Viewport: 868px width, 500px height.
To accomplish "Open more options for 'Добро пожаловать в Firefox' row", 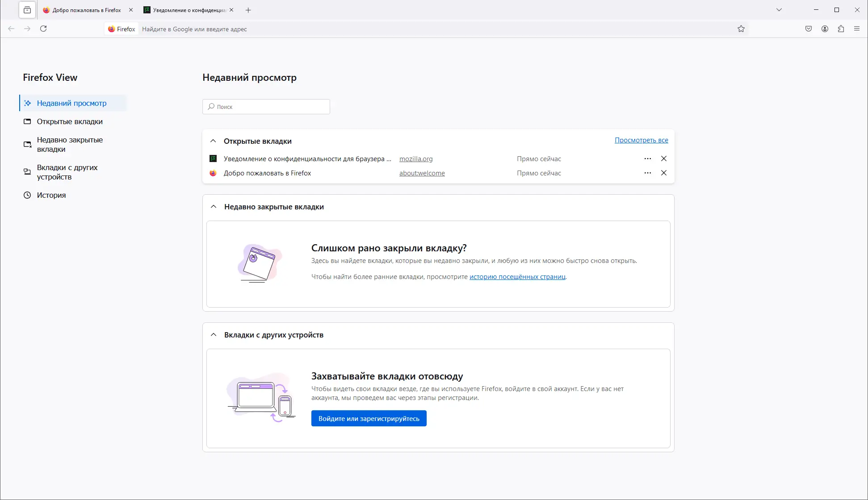I will tap(648, 173).
